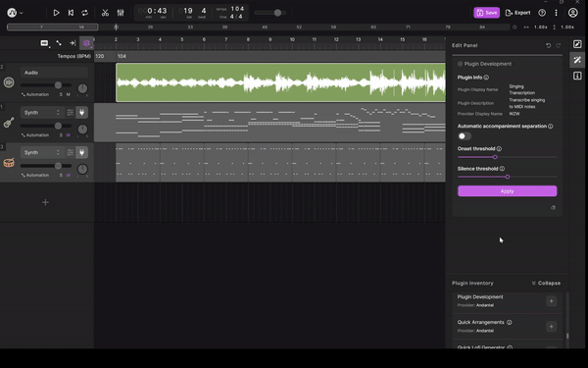
Task: Toggle Automatic accompaniment separation switch
Action: 465,136
